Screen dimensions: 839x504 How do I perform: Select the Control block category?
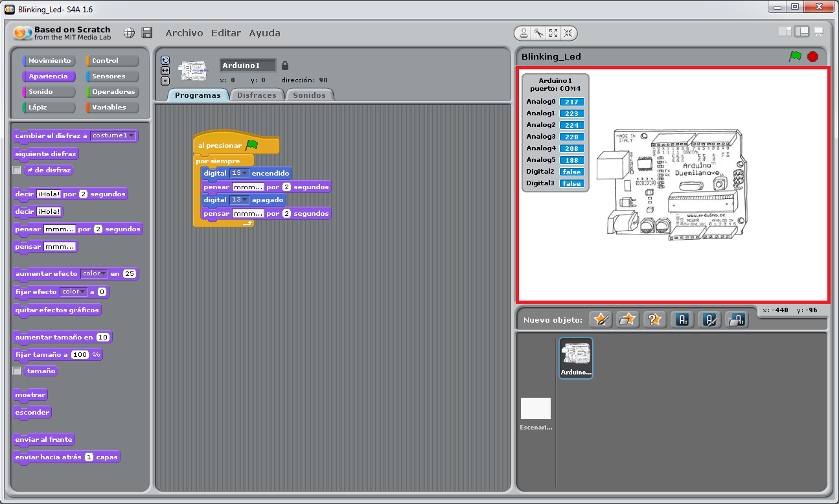[112, 61]
